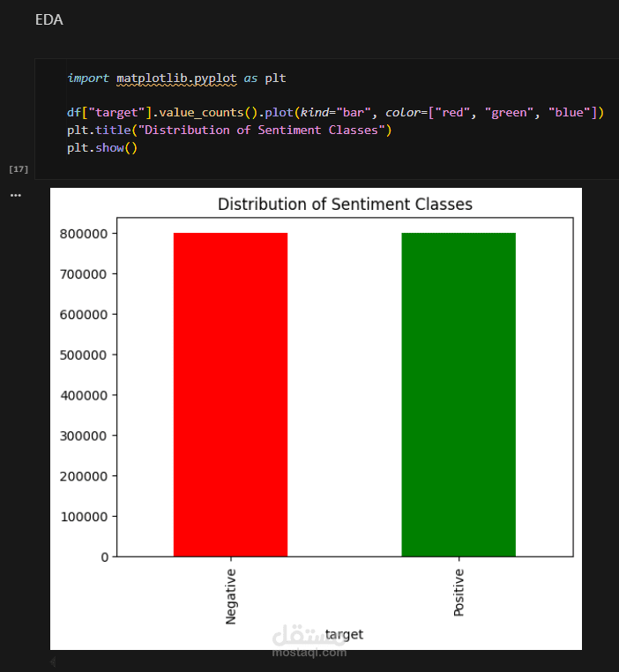This screenshot has height=672, width=619.
Task: Click the Positive x-axis tick label
Action: (x=459, y=592)
